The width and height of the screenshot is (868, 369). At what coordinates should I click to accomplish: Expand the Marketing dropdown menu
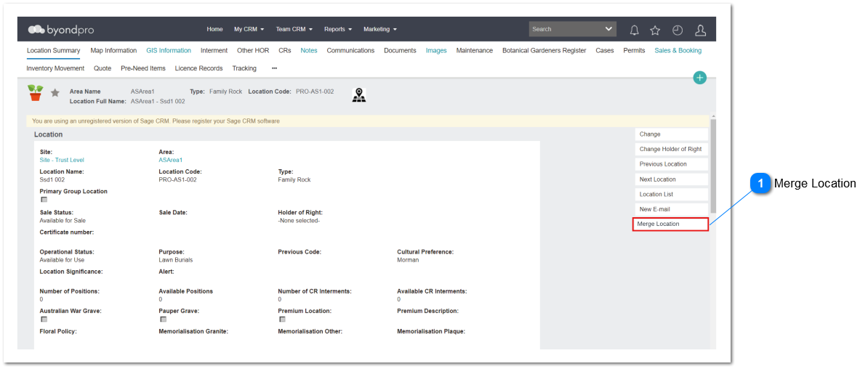[380, 29]
